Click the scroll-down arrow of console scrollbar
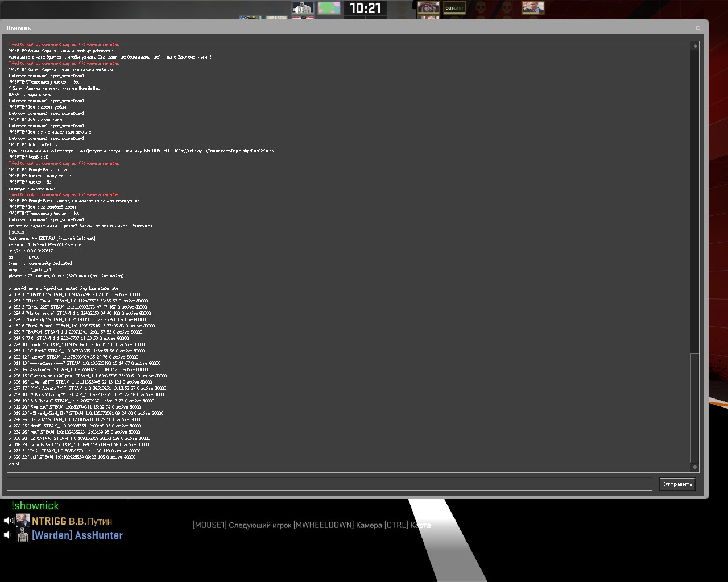 click(x=694, y=467)
